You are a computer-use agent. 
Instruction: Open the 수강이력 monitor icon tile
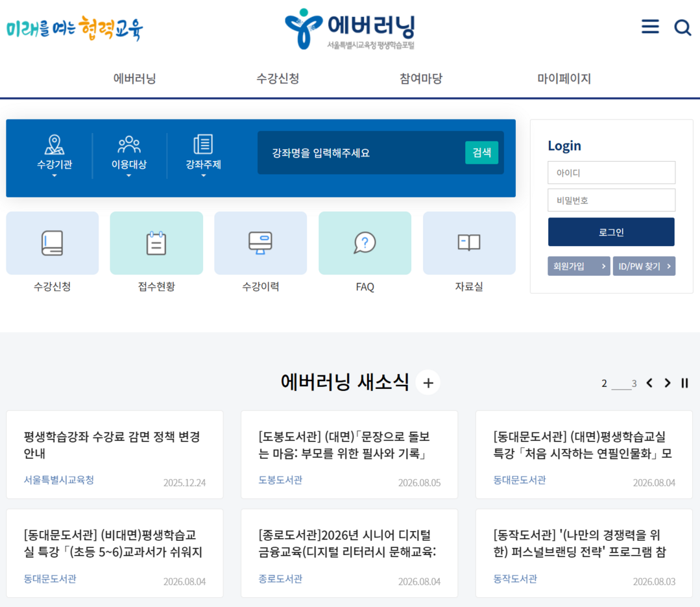coord(261,243)
